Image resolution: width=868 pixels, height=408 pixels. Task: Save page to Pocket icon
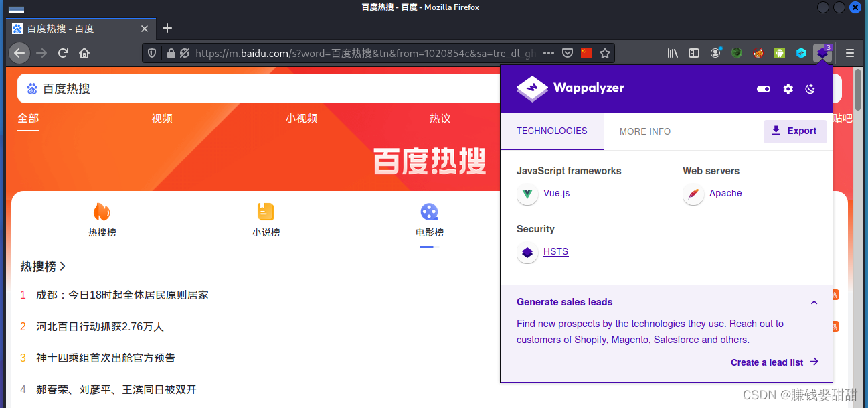tap(567, 53)
